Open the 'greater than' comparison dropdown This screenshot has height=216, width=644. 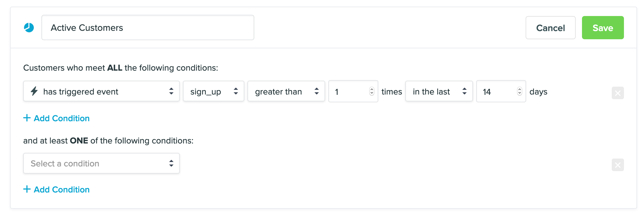point(286,91)
